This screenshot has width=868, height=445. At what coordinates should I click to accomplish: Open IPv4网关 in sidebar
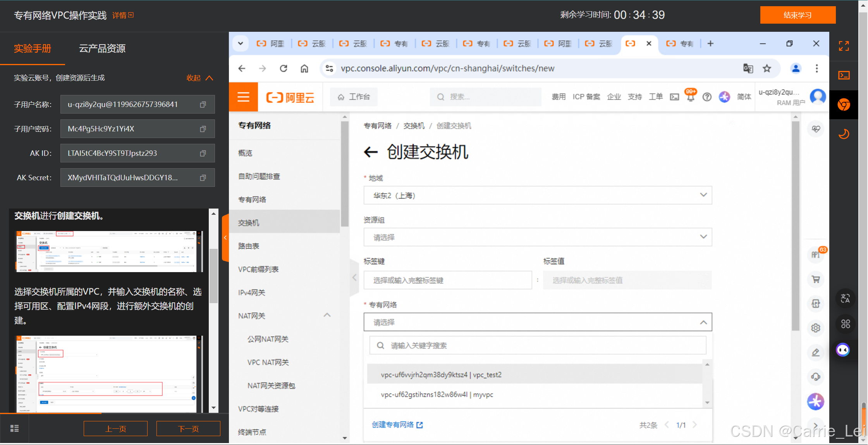[x=252, y=293]
